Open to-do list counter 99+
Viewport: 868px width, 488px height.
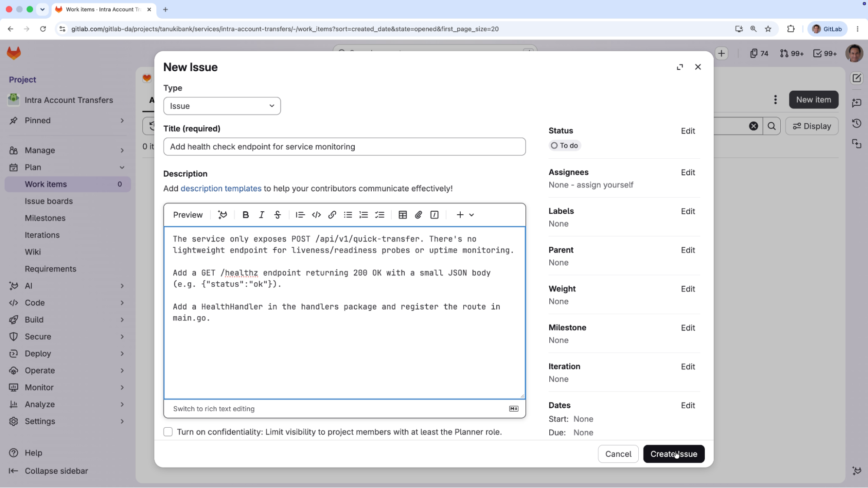tap(825, 53)
